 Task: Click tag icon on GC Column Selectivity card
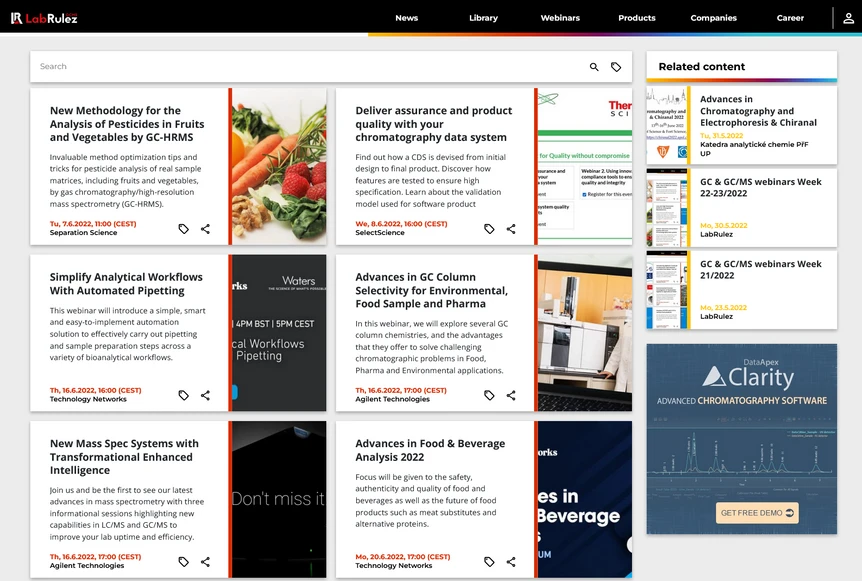click(489, 395)
